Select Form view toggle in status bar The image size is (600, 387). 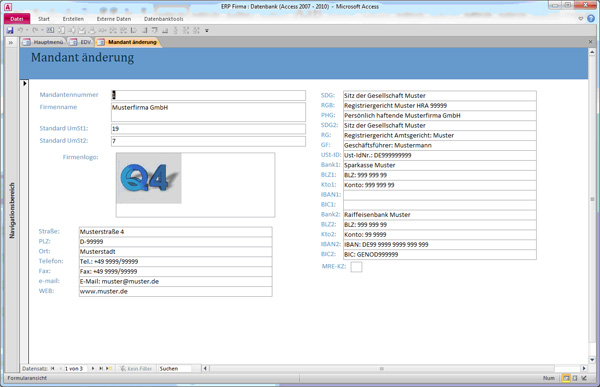click(x=566, y=378)
